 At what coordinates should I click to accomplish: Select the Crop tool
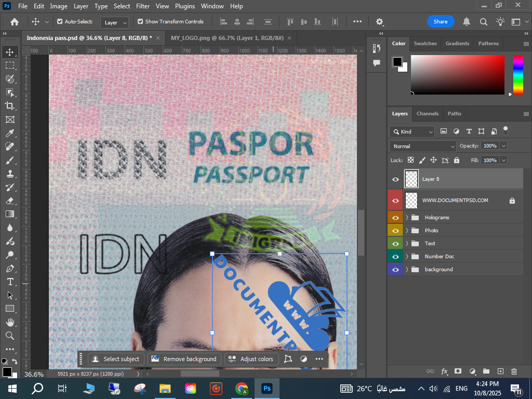[10, 106]
